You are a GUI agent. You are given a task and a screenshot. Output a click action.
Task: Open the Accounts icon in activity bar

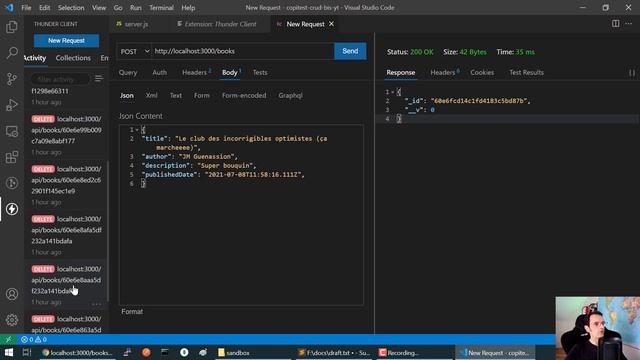click(x=12, y=294)
